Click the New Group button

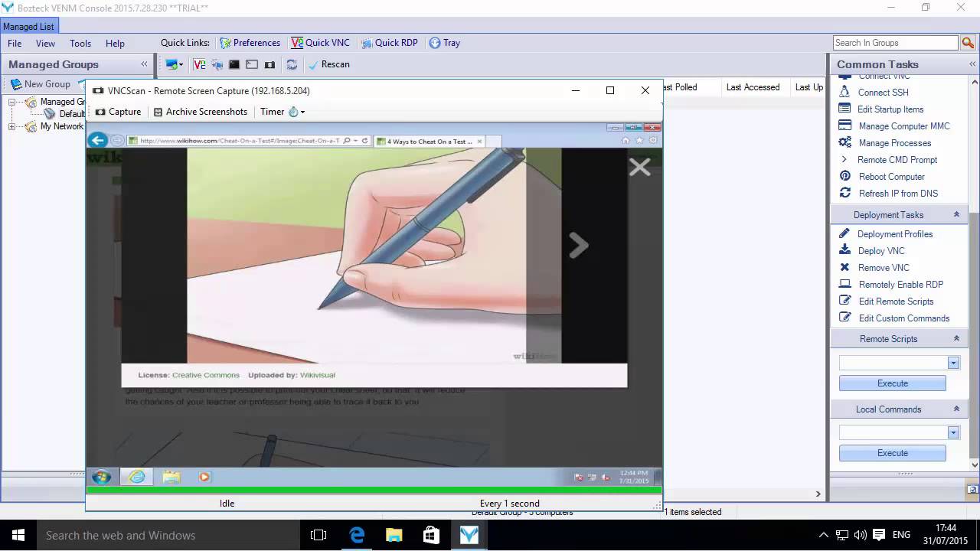pos(40,84)
